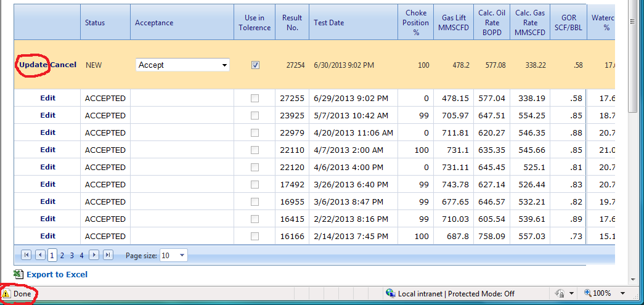The width and height of the screenshot is (644, 305).
Task: Check Use in Tolerence for result 22120
Action: [255, 168]
